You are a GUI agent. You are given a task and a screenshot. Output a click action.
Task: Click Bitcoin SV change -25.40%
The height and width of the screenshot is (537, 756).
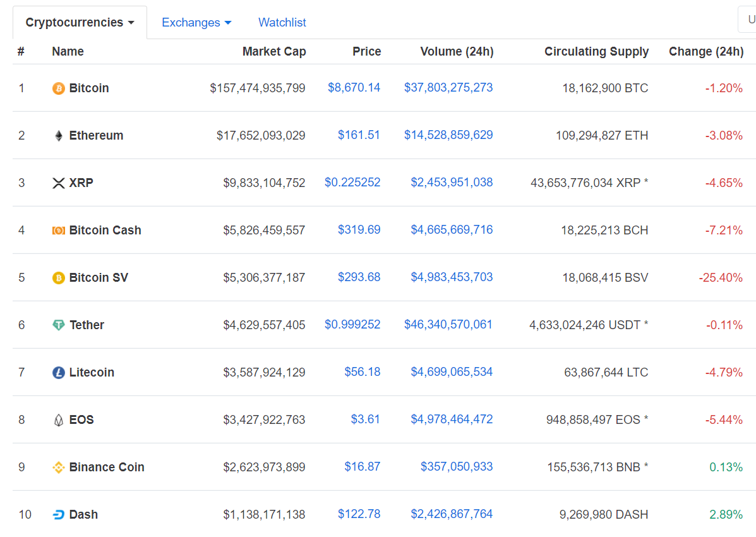point(721,278)
